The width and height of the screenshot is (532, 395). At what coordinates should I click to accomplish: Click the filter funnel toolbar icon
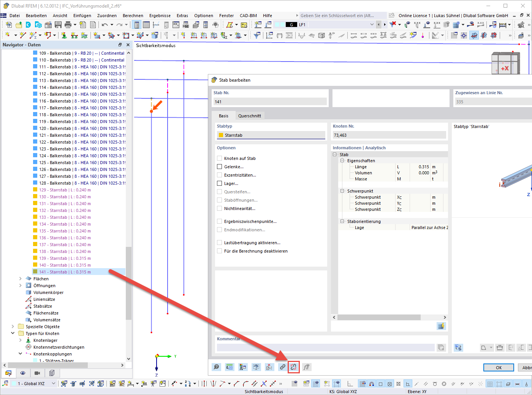click(x=257, y=35)
